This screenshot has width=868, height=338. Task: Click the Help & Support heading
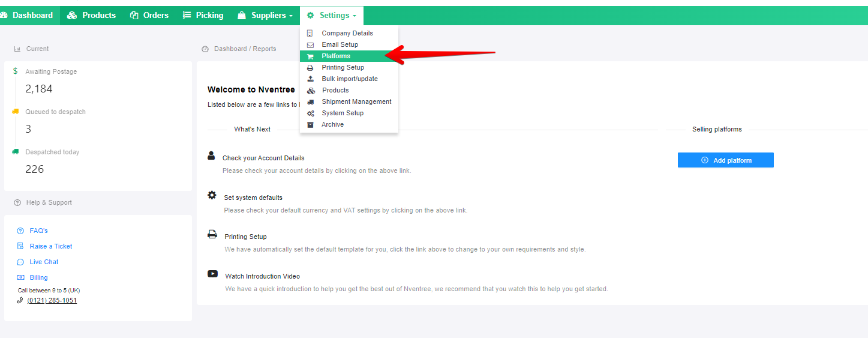(49, 202)
